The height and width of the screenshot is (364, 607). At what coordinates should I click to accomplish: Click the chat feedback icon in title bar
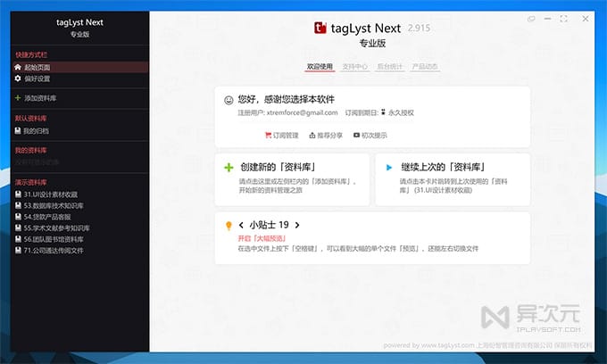(531, 19)
